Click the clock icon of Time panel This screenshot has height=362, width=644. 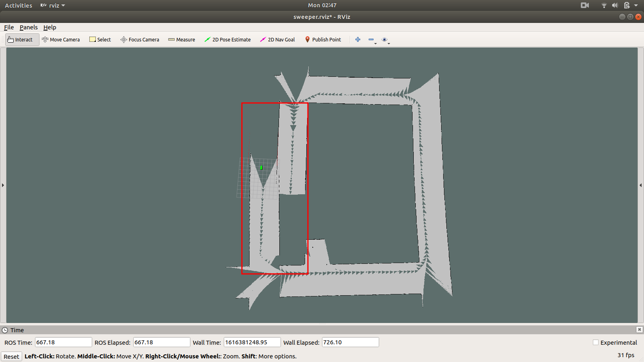click(5, 330)
